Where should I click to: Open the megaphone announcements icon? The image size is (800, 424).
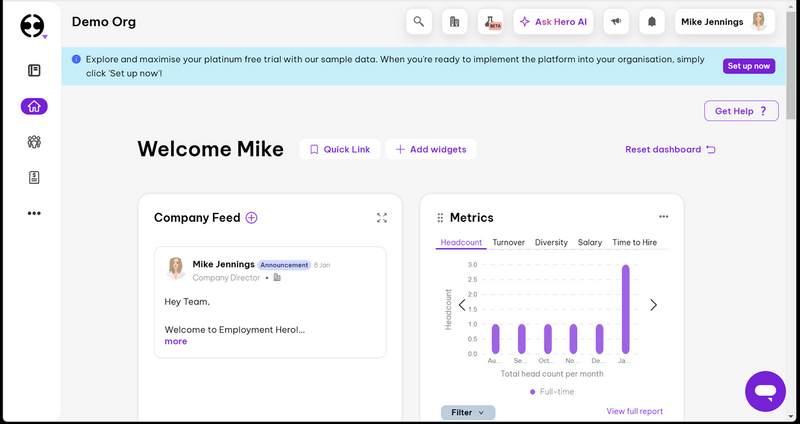pos(616,22)
